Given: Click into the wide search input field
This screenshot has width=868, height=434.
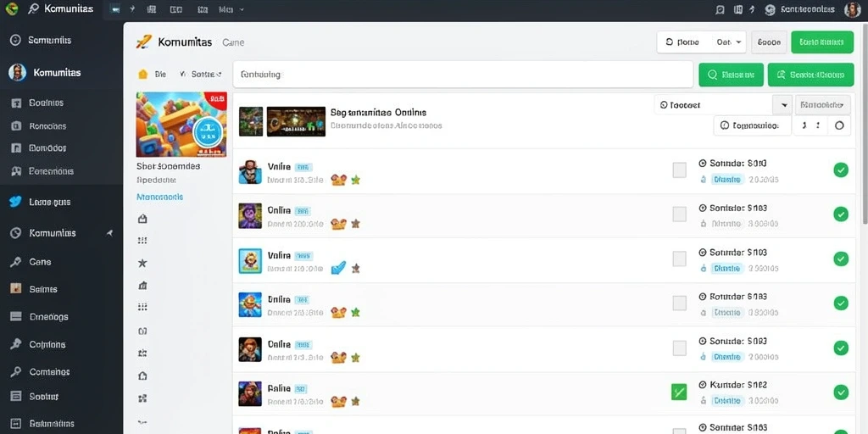Looking at the screenshot, I should point(463,75).
